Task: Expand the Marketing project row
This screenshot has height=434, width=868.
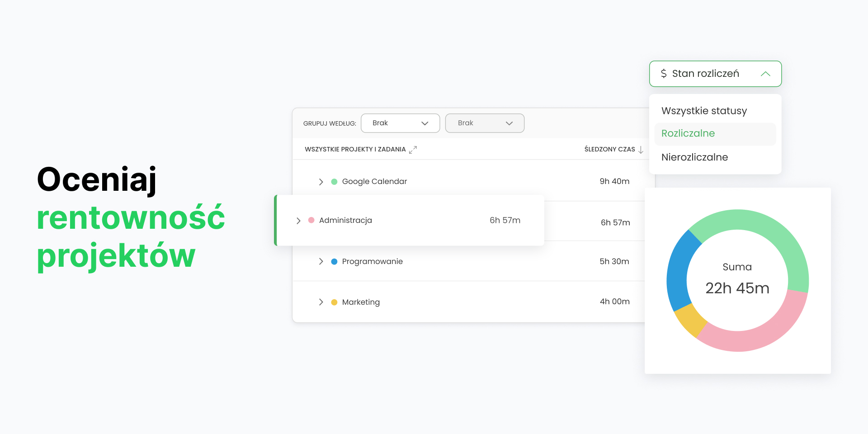Action: coord(321,302)
